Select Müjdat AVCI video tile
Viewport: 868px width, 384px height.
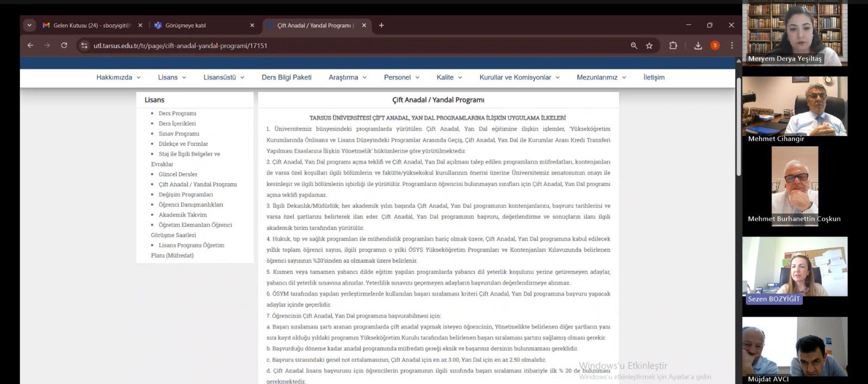(x=795, y=347)
